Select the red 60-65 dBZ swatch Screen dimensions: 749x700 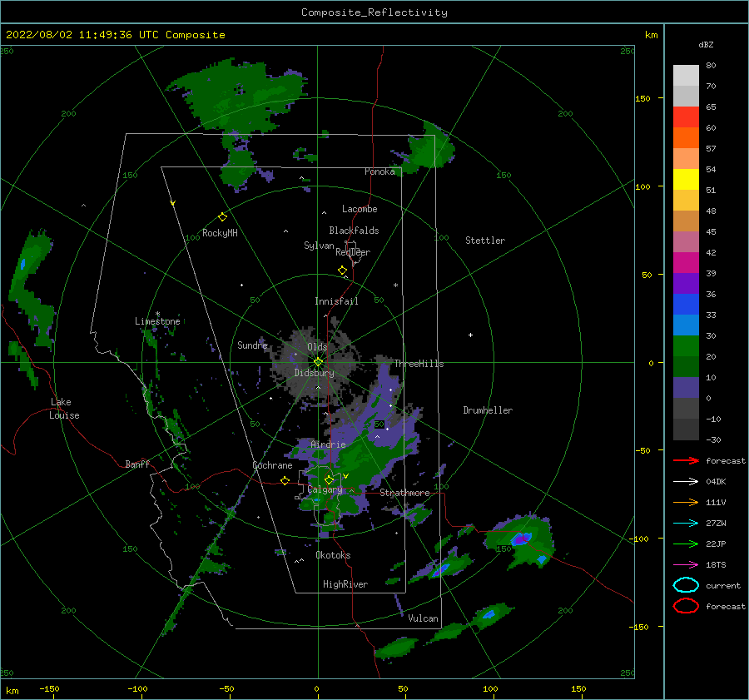pos(686,117)
